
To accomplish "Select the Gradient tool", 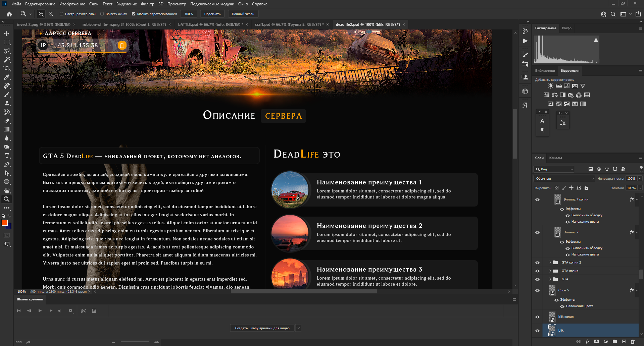I will coord(7,129).
